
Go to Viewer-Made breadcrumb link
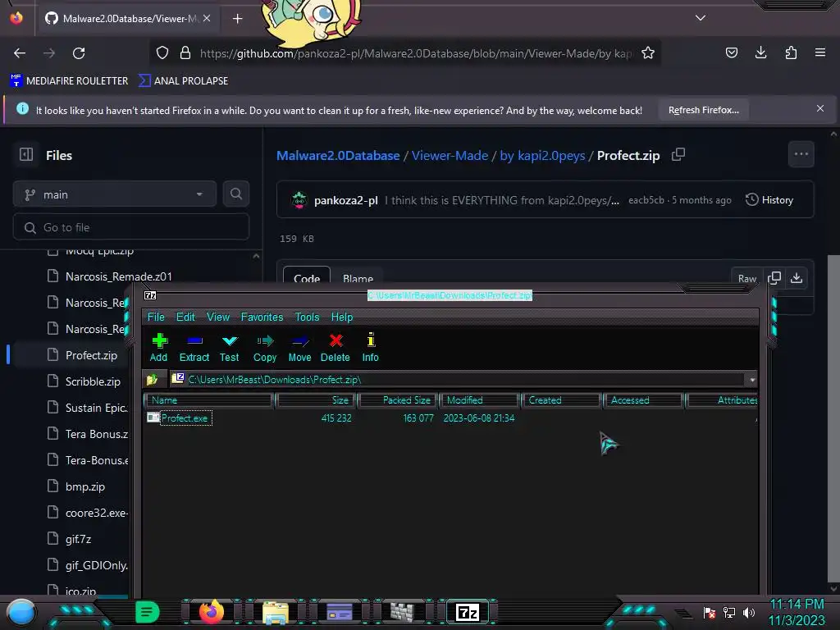tap(450, 155)
